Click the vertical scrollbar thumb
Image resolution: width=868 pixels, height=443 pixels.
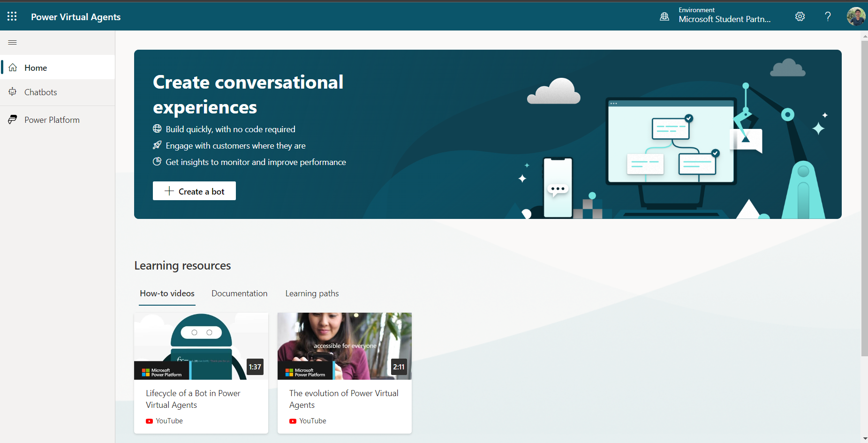coord(864,198)
